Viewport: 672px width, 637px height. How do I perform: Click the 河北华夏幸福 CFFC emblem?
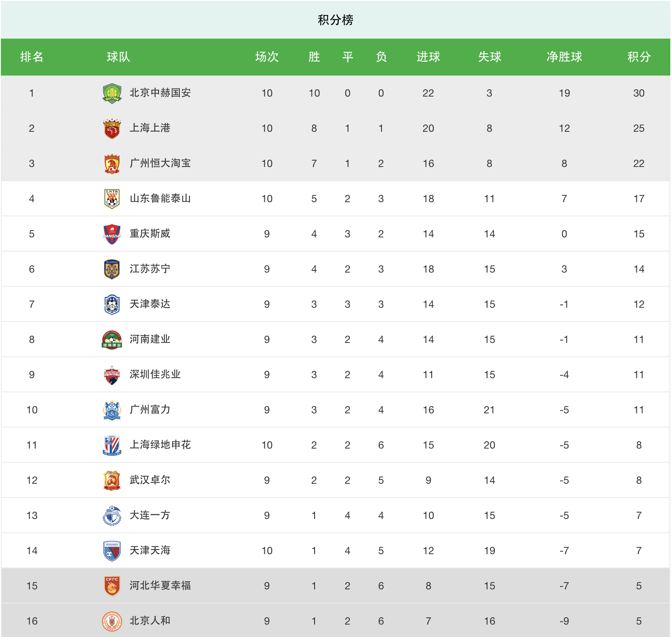tap(112, 586)
